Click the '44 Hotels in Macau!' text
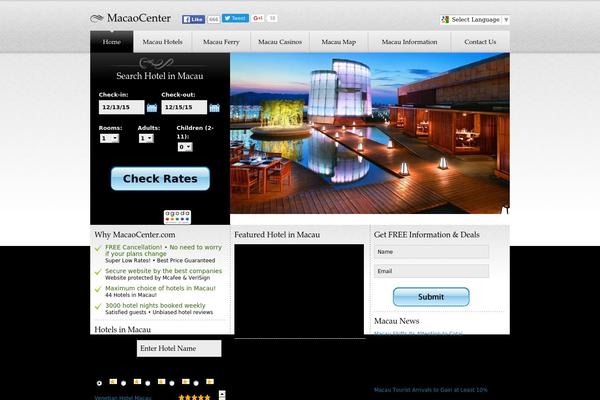The height and width of the screenshot is (400, 600). coord(131,295)
